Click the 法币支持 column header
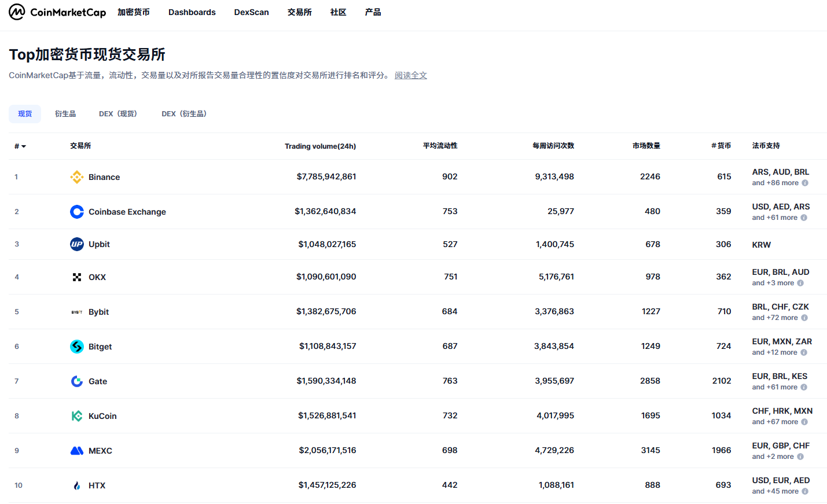Image resolution: width=827 pixels, height=504 pixels. [766, 146]
